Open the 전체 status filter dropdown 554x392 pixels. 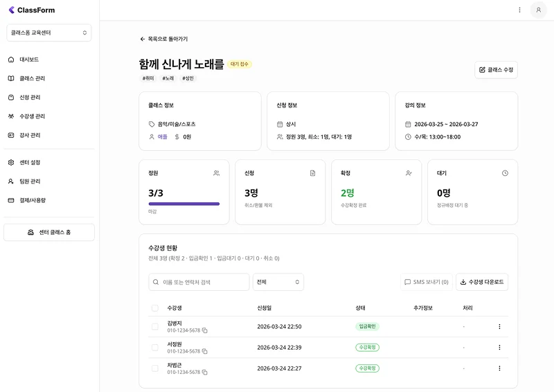point(278,282)
